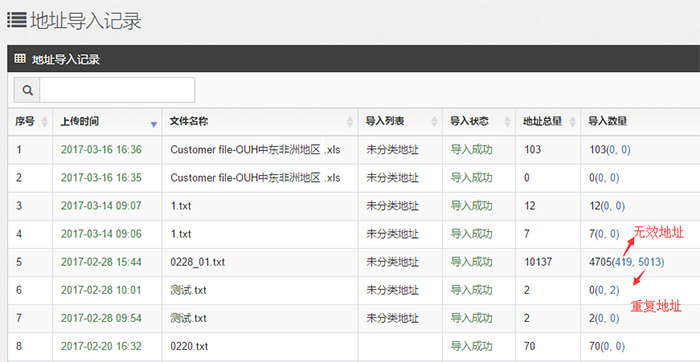Click upload time 2017-02-20 16:32
This screenshot has height=362, width=700.
[x=101, y=346]
